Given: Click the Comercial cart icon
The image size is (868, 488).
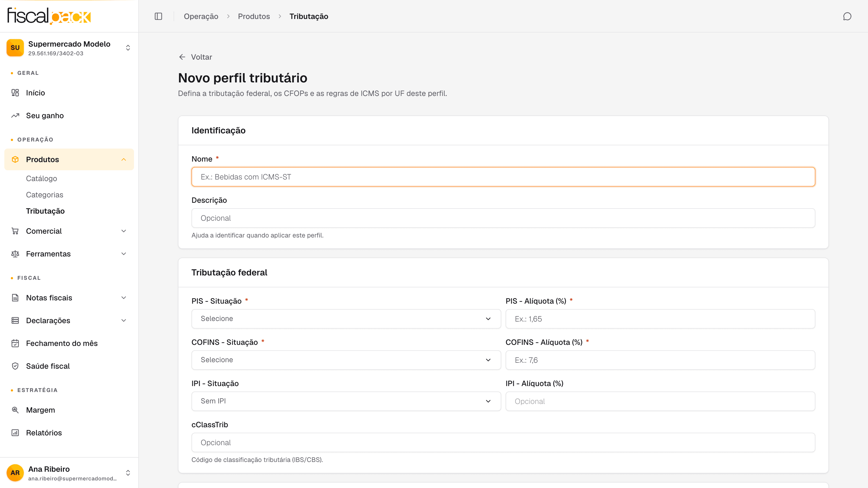Looking at the screenshot, I should (15, 231).
